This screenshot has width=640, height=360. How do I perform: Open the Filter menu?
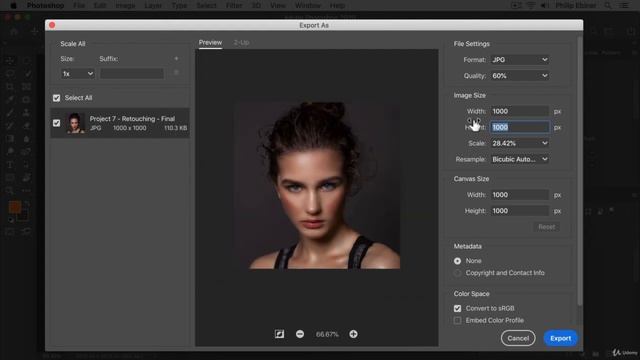click(234, 5)
